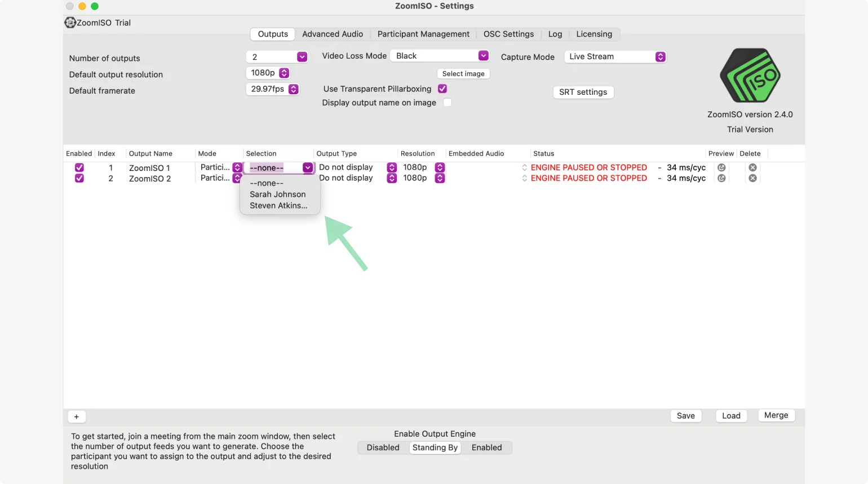
Task: Click the status stepper arrows for ZoomISO 1
Action: (x=525, y=168)
